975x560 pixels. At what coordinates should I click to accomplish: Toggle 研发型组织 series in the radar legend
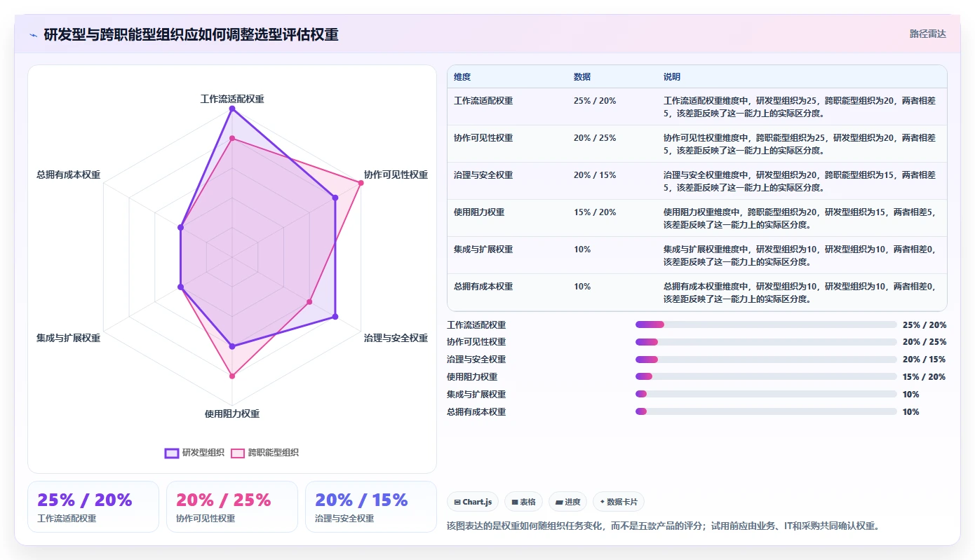click(194, 453)
